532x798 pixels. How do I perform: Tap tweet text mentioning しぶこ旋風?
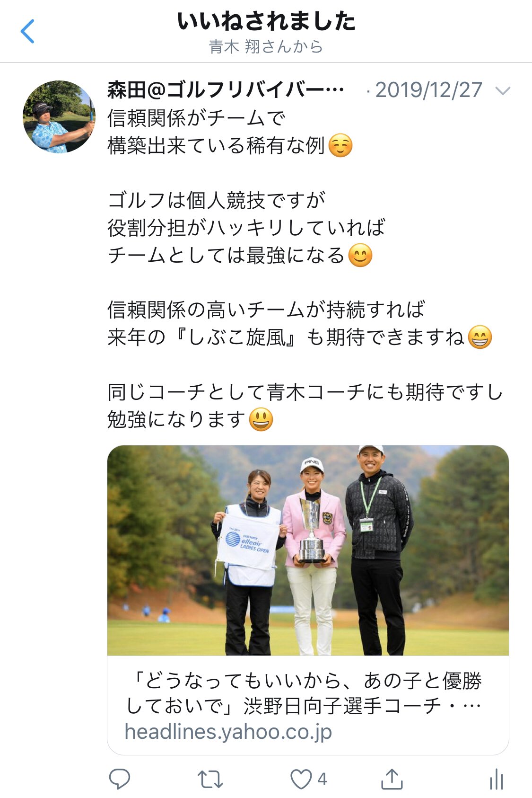pos(300,337)
